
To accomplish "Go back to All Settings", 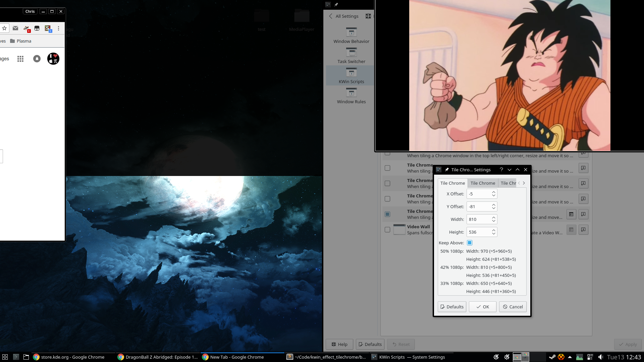I will [343, 16].
